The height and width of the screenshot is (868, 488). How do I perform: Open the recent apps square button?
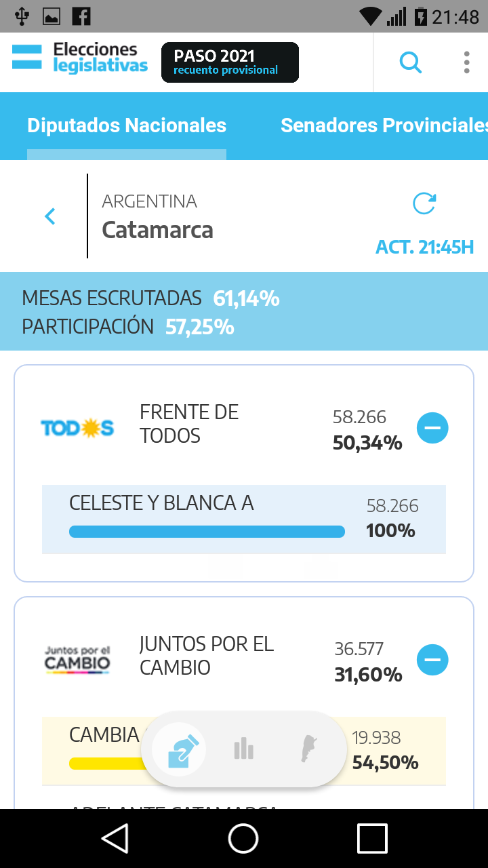point(372,838)
